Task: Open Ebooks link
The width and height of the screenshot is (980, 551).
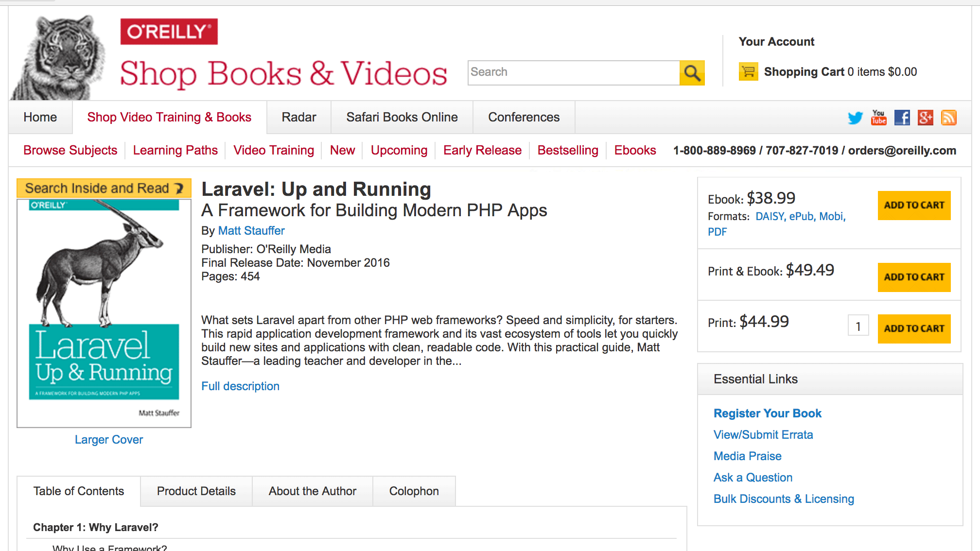Action: (635, 150)
